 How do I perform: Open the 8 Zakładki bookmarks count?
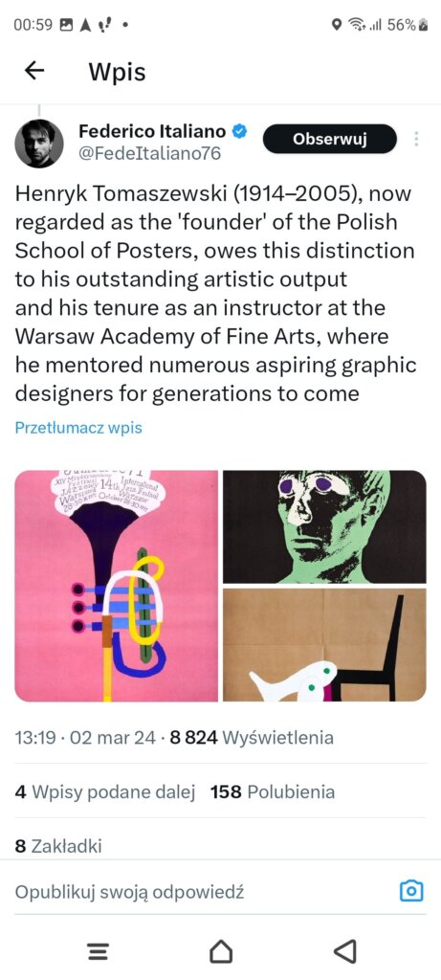[58, 846]
